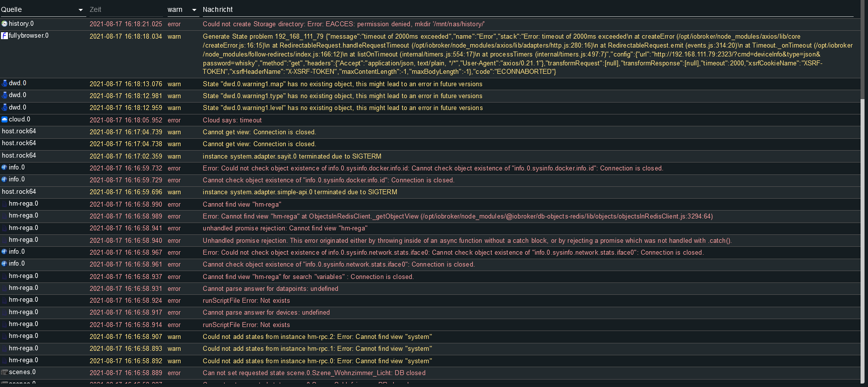Select the host.rock64 row at 16:17:04.739
The image size is (868, 387).
pyautogui.click(x=19, y=131)
